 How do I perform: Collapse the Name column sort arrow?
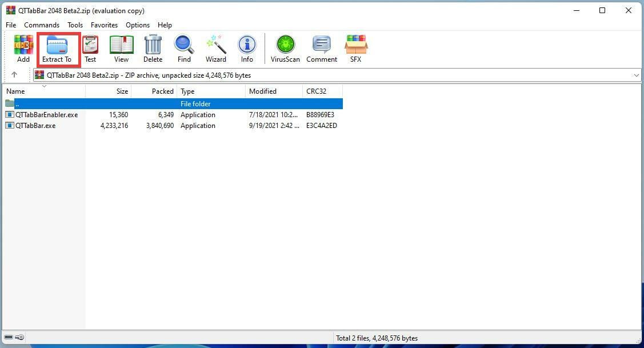(44, 86)
